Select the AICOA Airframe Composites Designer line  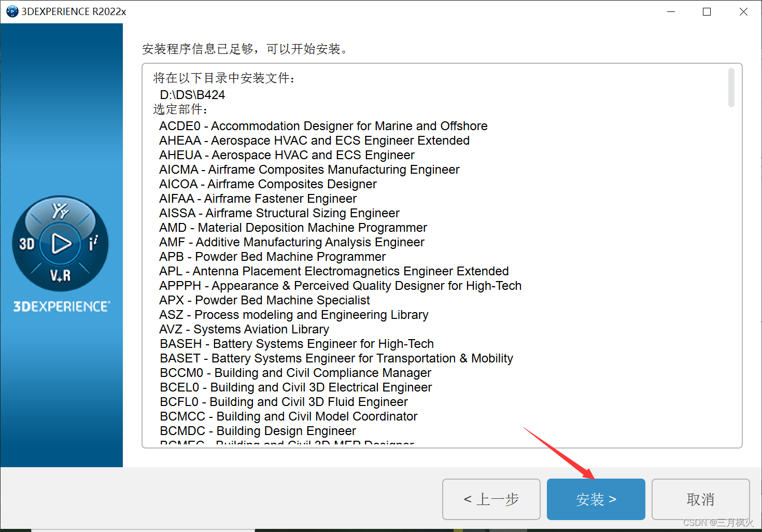click(x=268, y=184)
